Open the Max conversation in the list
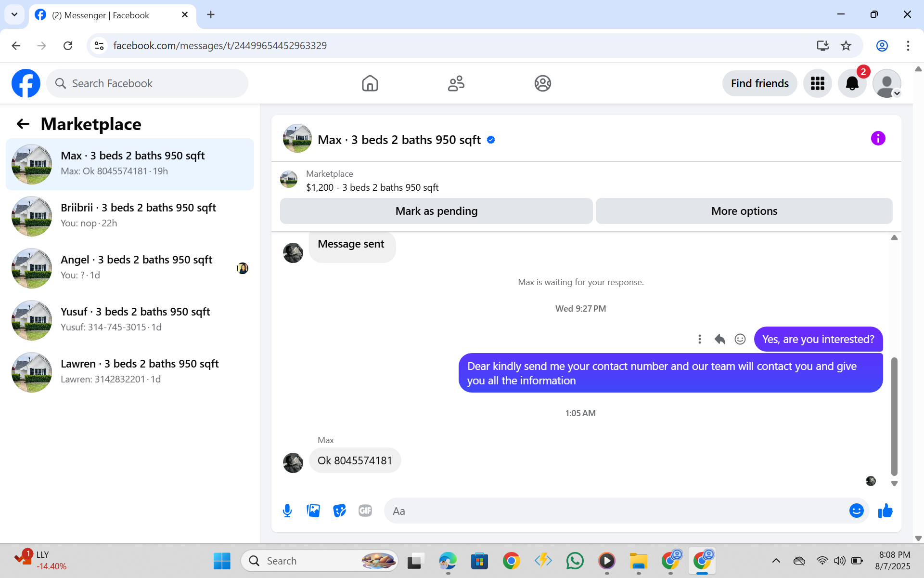 [130, 164]
